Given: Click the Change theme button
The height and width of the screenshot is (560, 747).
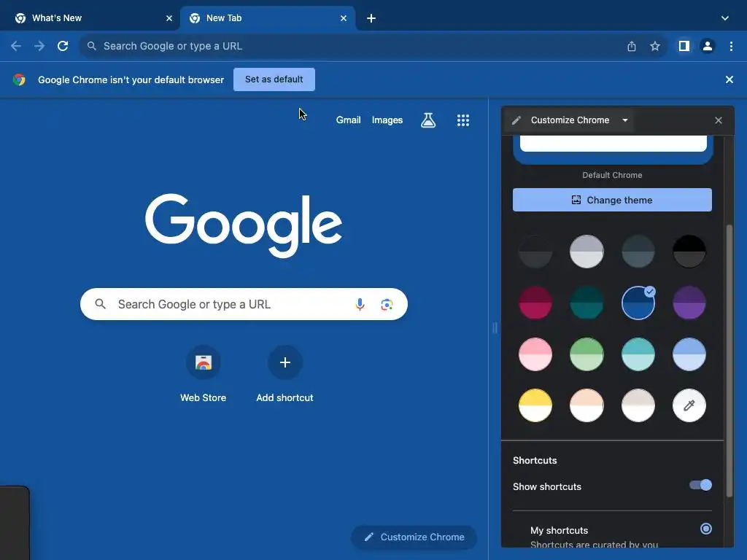Looking at the screenshot, I should coord(612,200).
